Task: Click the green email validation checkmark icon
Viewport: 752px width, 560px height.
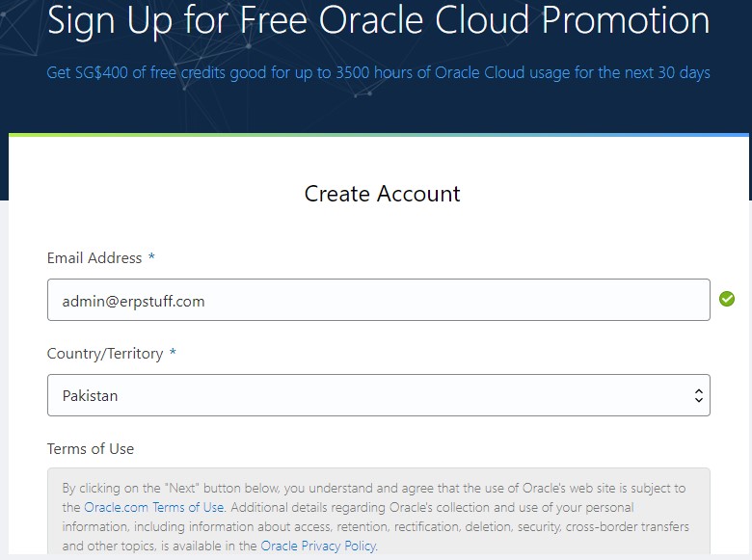Action: pyautogui.click(x=727, y=300)
